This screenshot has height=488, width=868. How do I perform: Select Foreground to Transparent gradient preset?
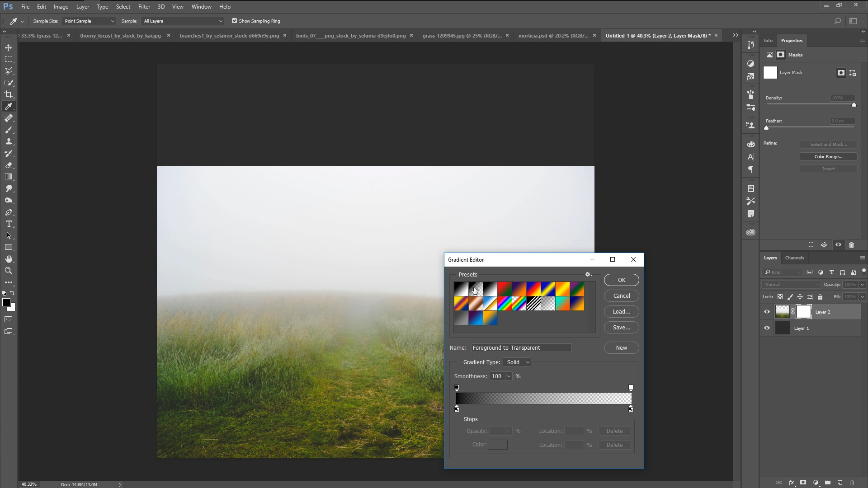[x=476, y=289]
